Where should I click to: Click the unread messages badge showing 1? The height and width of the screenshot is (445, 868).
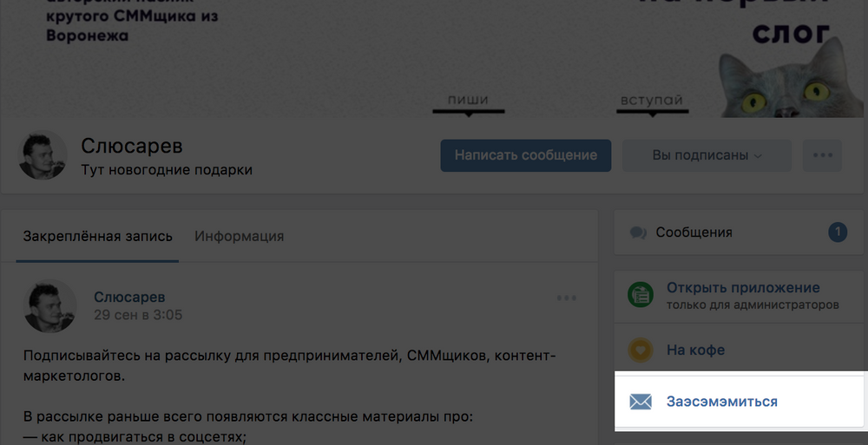837,232
